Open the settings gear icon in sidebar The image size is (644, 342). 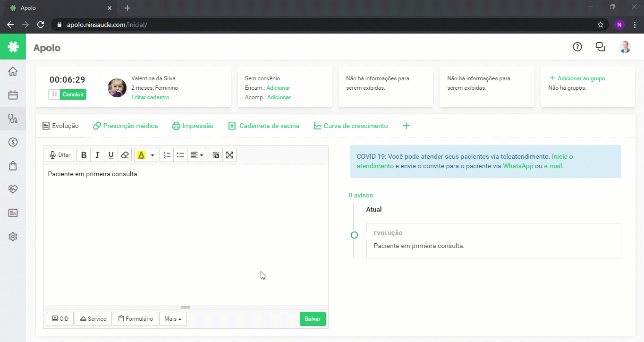click(13, 237)
